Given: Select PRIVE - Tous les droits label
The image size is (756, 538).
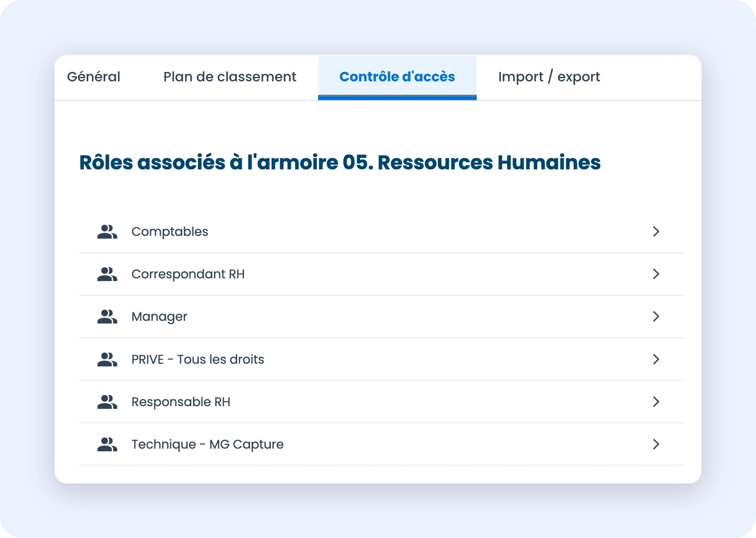Looking at the screenshot, I should coord(197,359).
